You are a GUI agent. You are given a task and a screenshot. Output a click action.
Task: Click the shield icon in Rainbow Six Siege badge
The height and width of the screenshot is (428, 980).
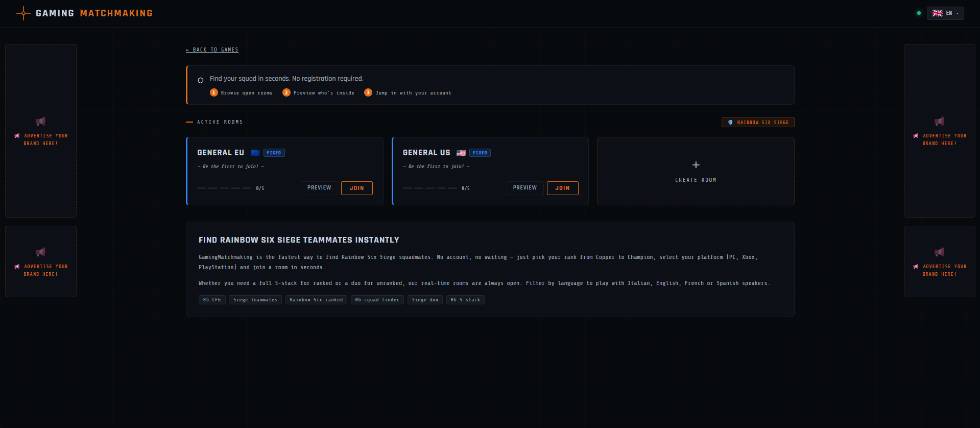730,123
